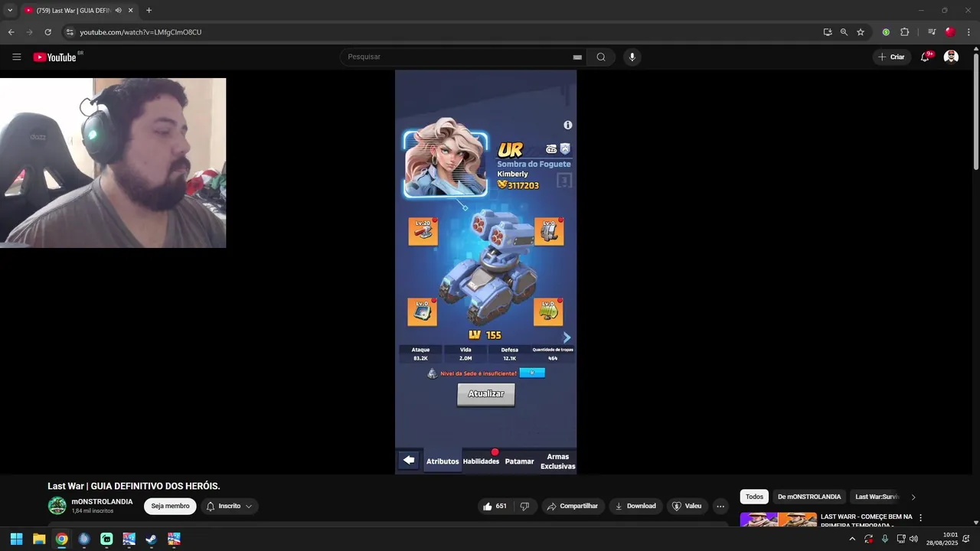The height and width of the screenshot is (551, 980).
Task: Open the on-screen keyboard icon in search box
Action: click(x=577, y=57)
